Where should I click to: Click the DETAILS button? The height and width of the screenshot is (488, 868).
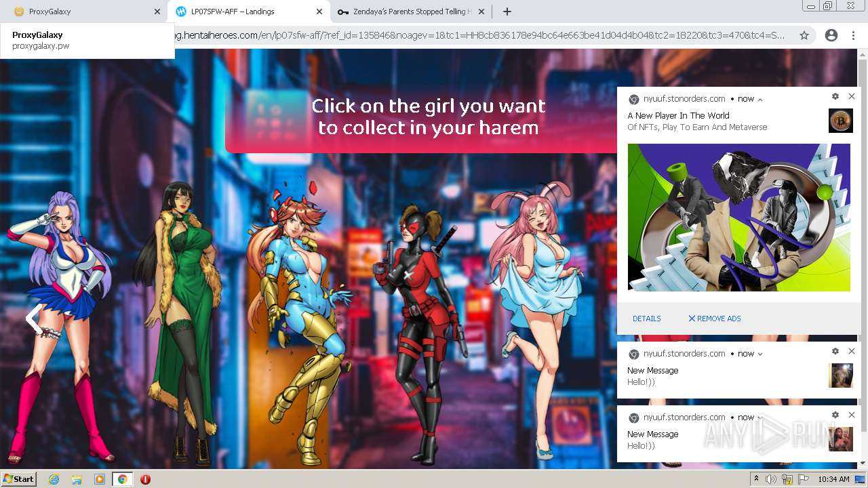(646, 319)
